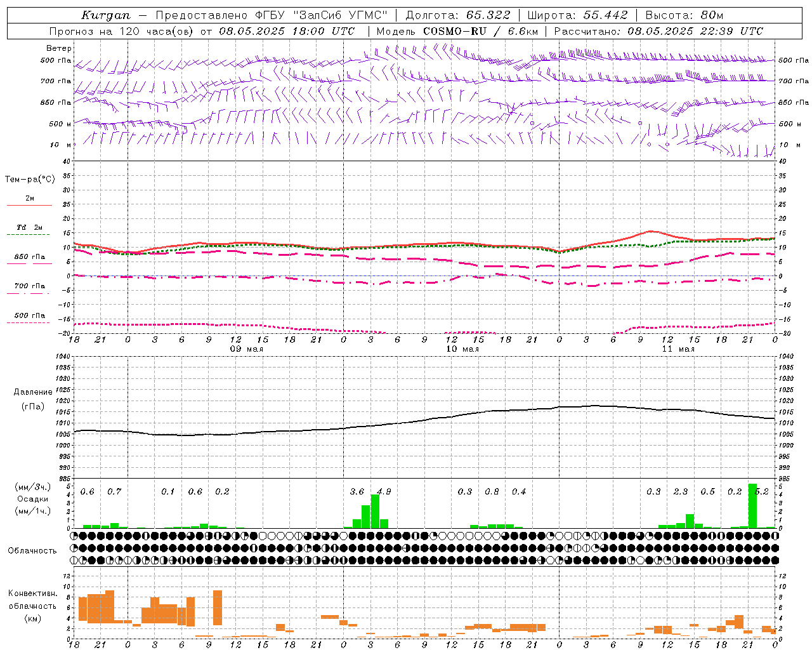Select the model label 'COSMO-RU / 6.6км'
This screenshot has height=650, width=812.
[x=480, y=31]
